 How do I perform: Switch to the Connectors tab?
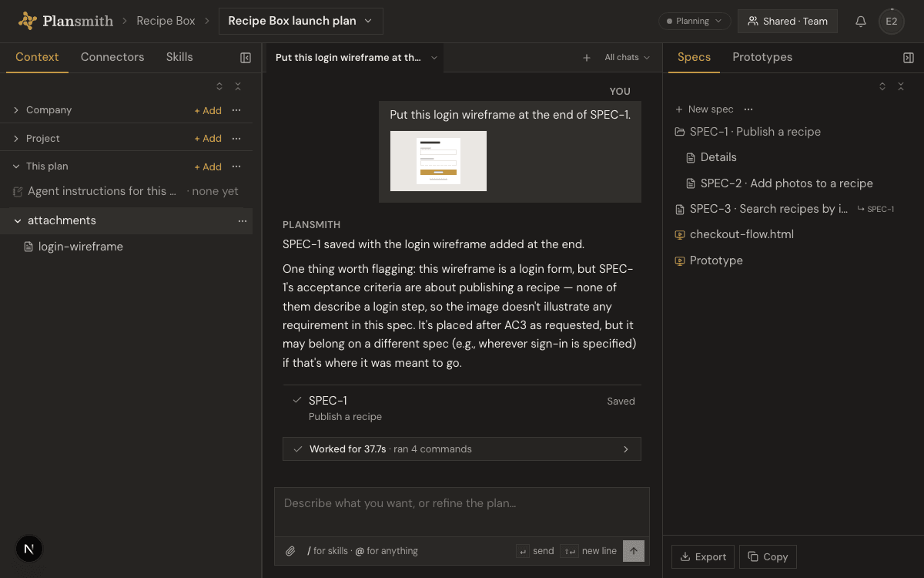112,57
